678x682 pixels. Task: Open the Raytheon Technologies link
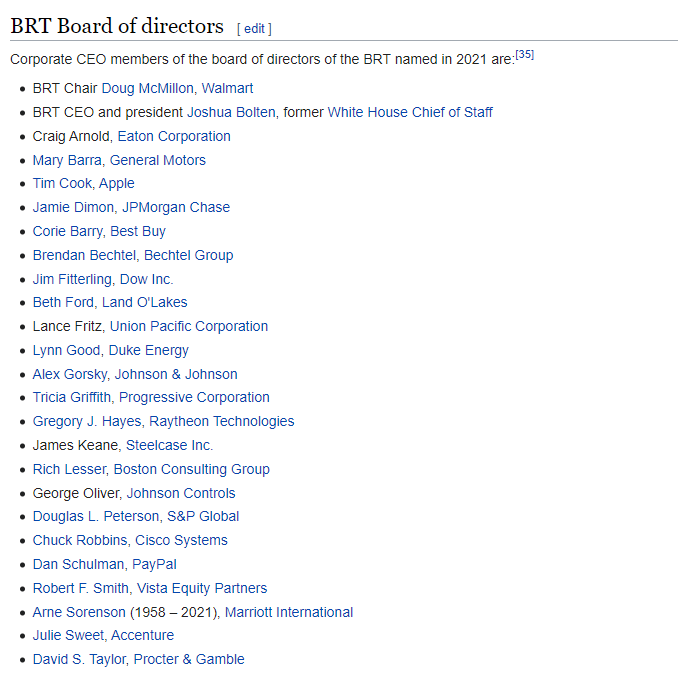coord(221,421)
